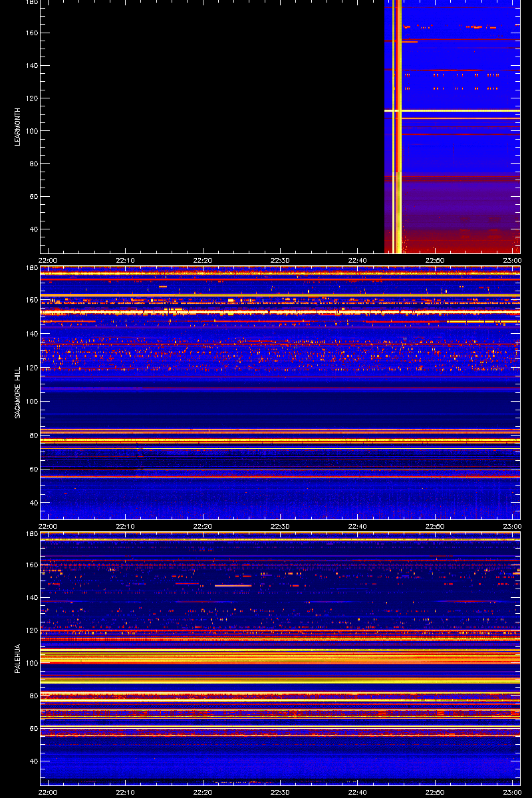Image resolution: width=532 pixels, height=798 pixels.
Task: Select the 100 tick on the Learmonth panel
Action: [31, 131]
